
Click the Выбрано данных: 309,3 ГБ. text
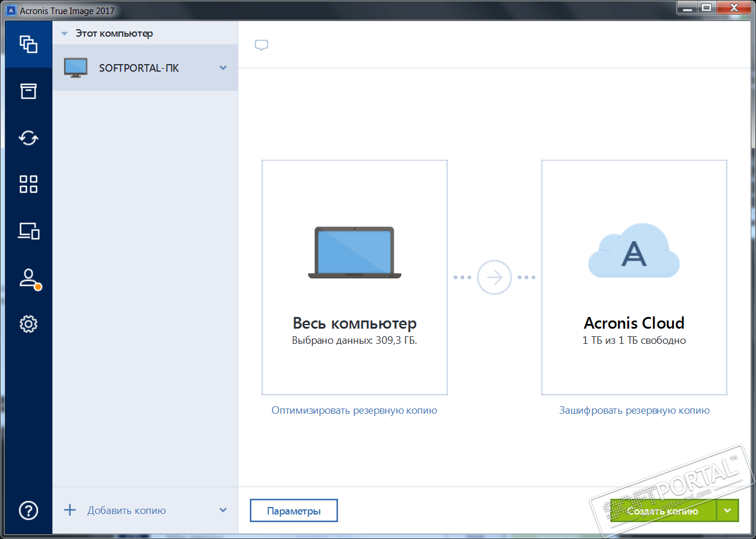(x=355, y=340)
